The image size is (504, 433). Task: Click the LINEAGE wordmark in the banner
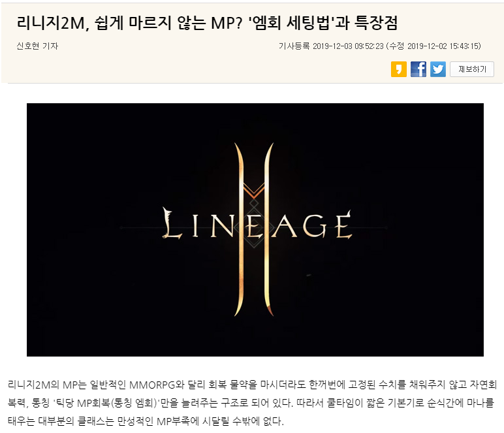click(257, 223)
